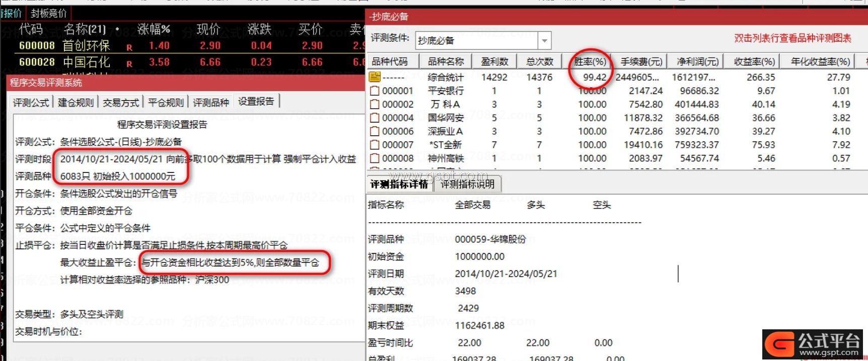The image size is (868, 361).
Task: Click the red R marker beside 首创环保
Action: click(129, 48)
